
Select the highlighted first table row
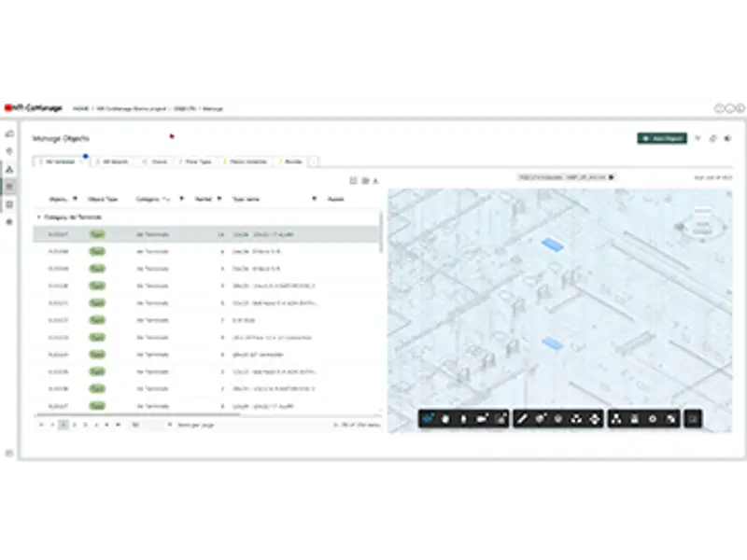click(206, 234)
